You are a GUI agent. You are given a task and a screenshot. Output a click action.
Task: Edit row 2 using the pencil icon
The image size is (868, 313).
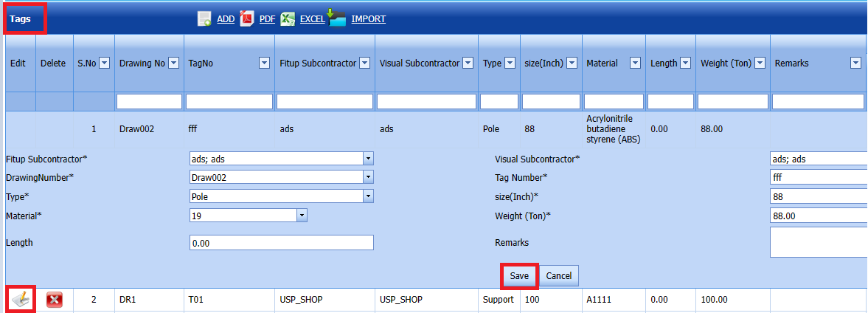21,300
